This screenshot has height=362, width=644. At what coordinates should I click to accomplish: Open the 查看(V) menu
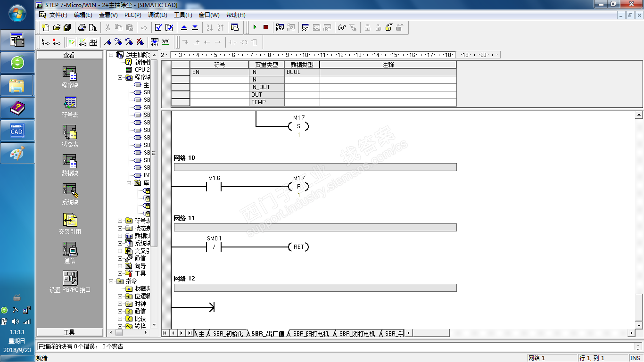tap(108, 15)
